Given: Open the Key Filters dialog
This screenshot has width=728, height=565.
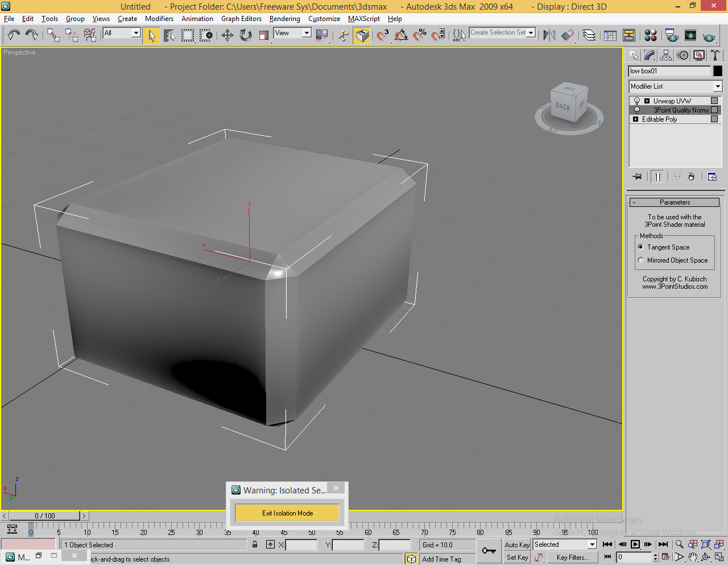Looking at the screenshot, I should pyautogui.click(x=573, y=558).
